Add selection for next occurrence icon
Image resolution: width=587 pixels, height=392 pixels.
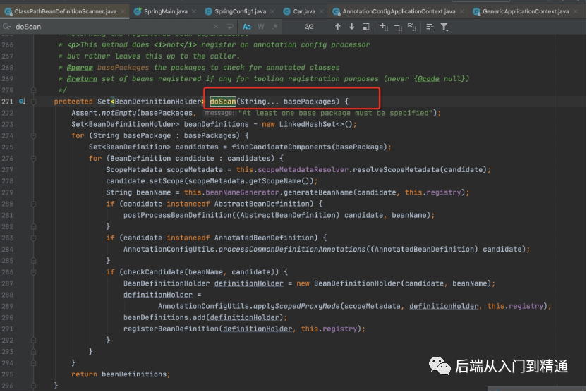(x=384, y=27)
